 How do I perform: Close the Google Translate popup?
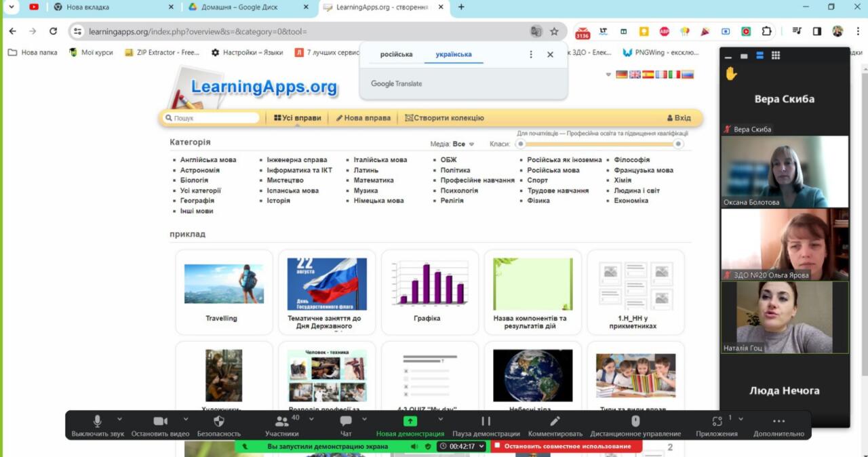(550, 54)
